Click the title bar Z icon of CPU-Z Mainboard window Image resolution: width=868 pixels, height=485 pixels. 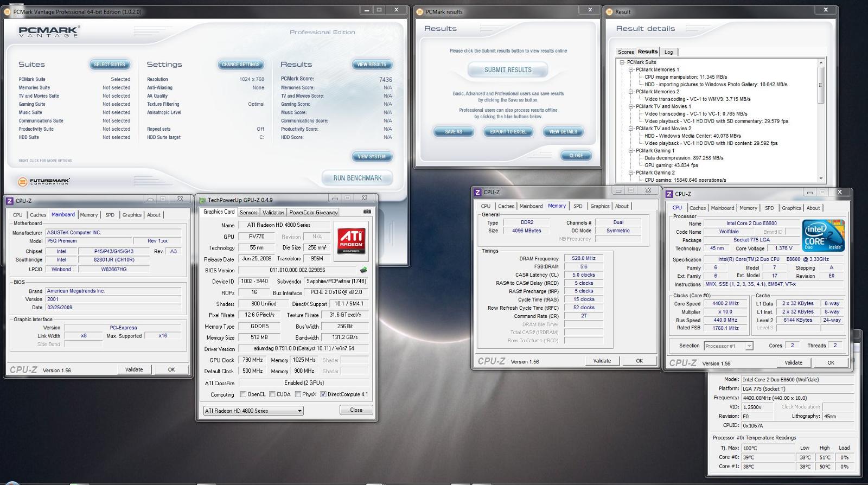point(9,200)
